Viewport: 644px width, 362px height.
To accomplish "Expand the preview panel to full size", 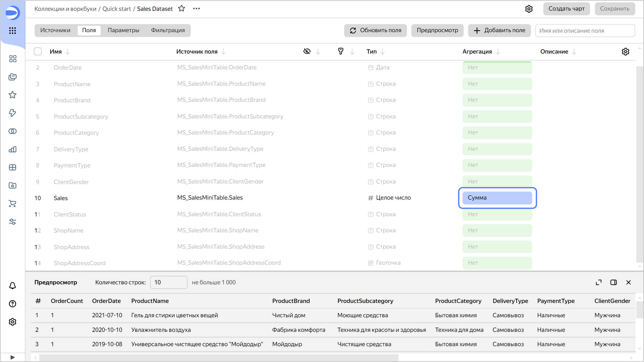I will [x=599, y=282].
